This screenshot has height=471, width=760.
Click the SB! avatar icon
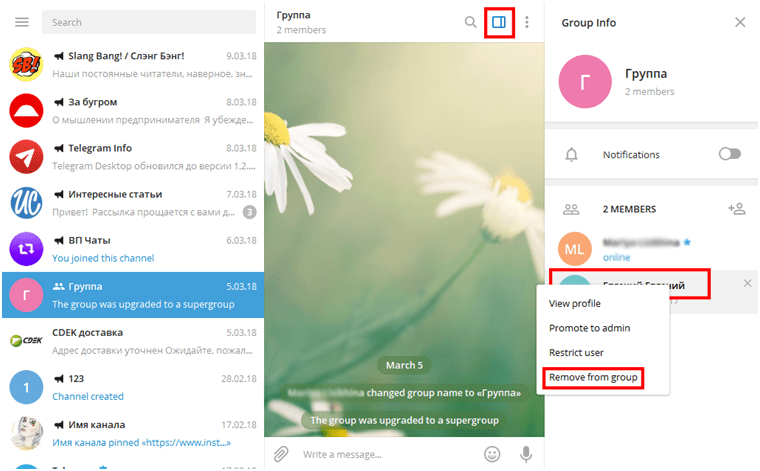26,64
